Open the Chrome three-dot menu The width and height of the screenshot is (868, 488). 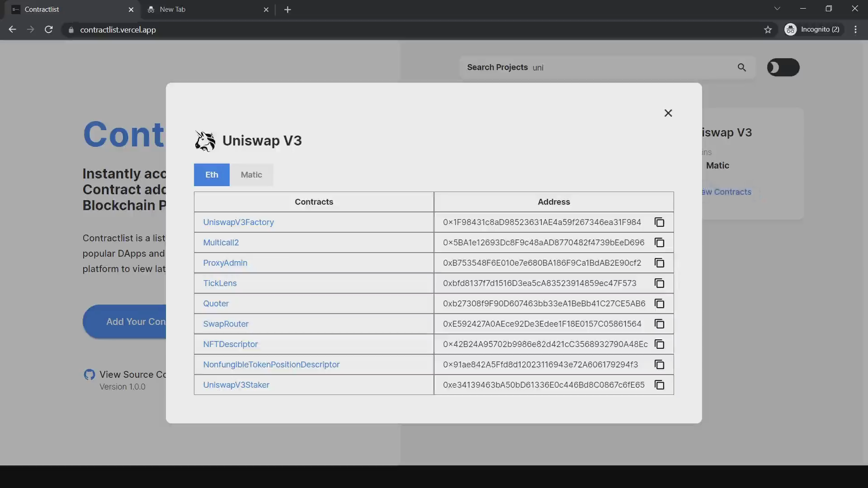pos(855,29)
